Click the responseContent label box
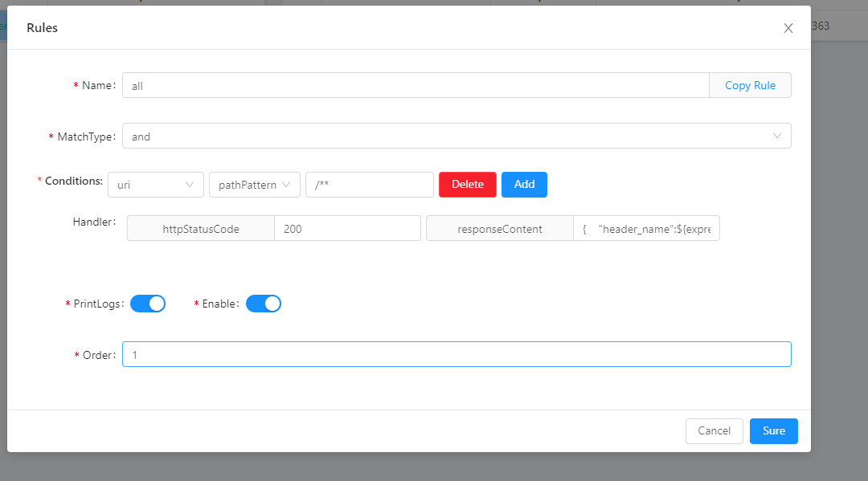This screenshot has height=481, width=868. (x=500, y=228)
